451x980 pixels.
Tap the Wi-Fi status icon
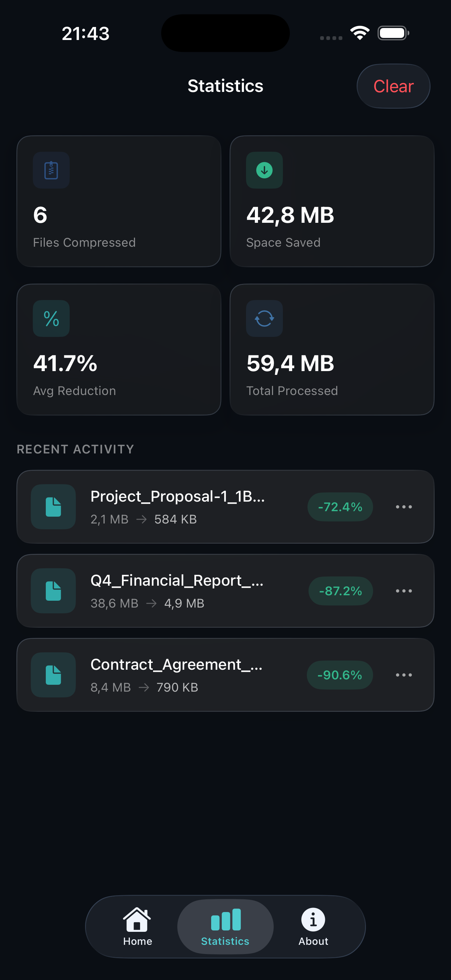pyautogui.click(x=360, y=33)
